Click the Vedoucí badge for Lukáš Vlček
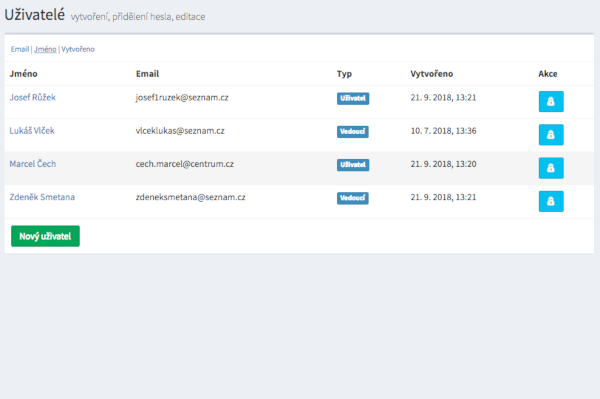This screenshot has height=399, width=600. click(x=352, y=132)
